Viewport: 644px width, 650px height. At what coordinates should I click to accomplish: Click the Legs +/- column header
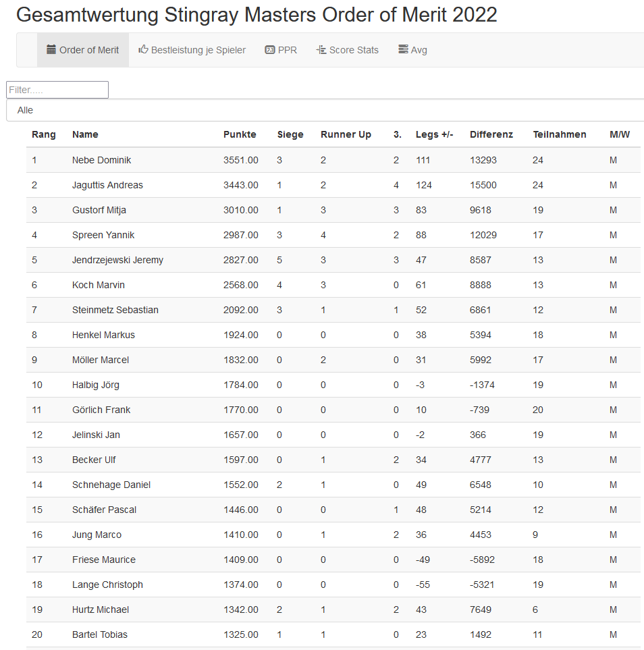pos(434,134)
